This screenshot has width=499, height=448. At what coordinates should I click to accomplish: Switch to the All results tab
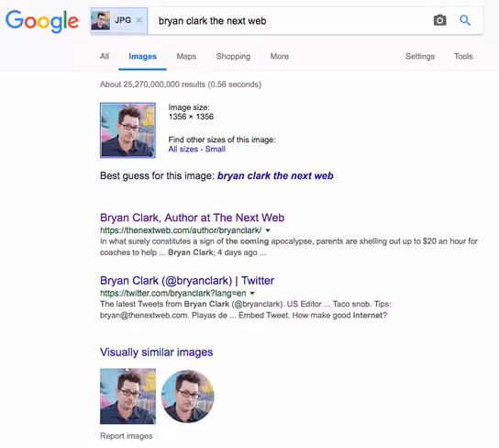(105, 56)
